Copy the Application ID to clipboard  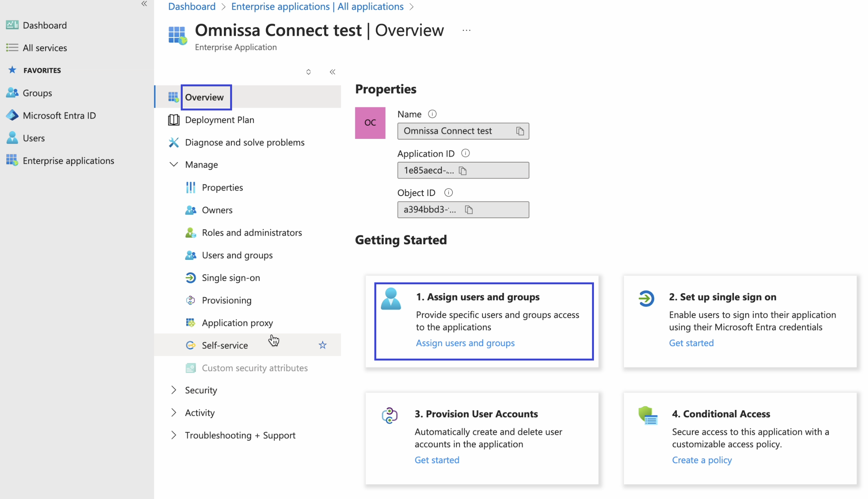(463, 170)
